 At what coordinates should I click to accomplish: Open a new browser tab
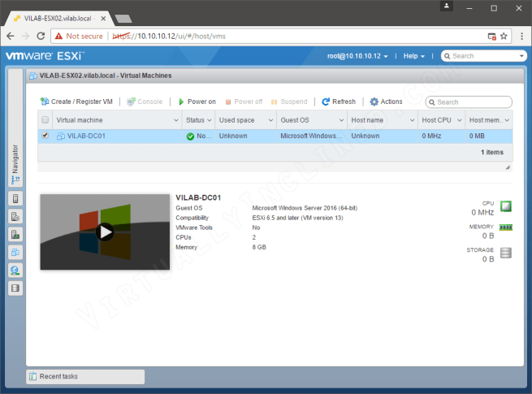[123, 19]
